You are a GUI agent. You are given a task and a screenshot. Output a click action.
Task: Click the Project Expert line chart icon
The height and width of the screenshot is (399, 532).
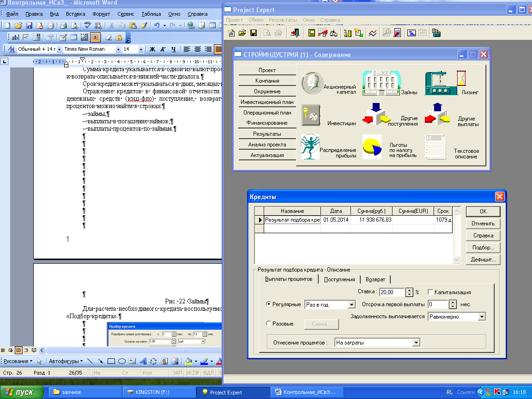pos(373,33)
